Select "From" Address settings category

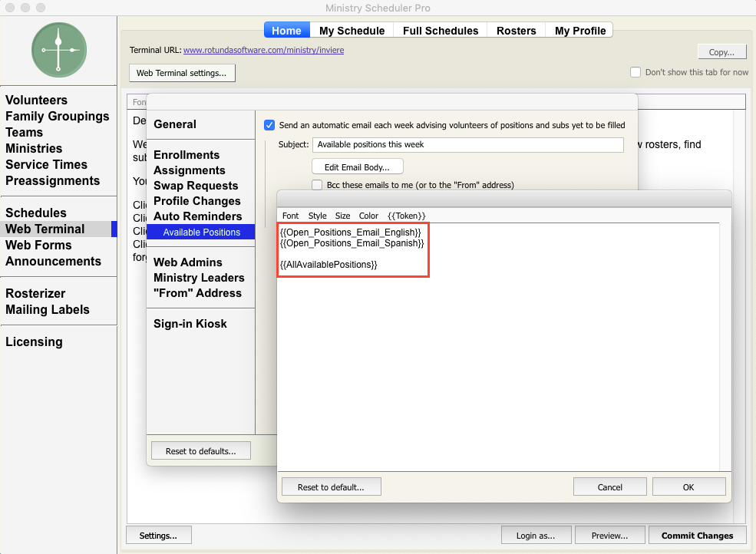click(197, 293)
